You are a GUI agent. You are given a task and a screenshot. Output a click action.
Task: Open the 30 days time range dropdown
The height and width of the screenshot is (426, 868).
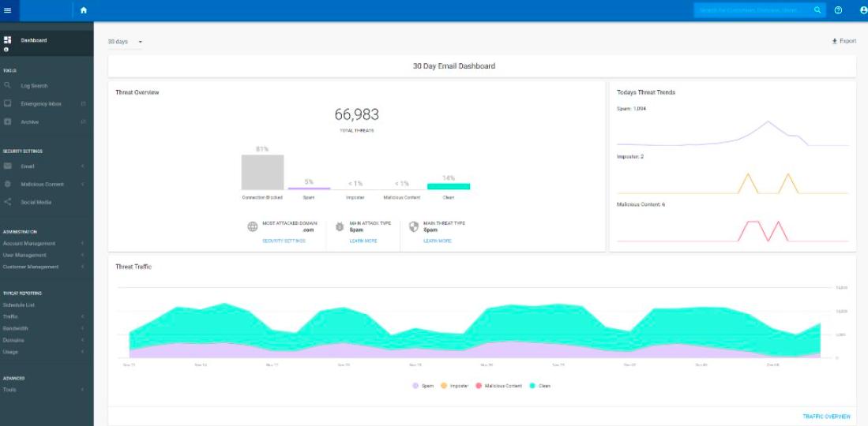pyautogui.click(x=126, y=41)
